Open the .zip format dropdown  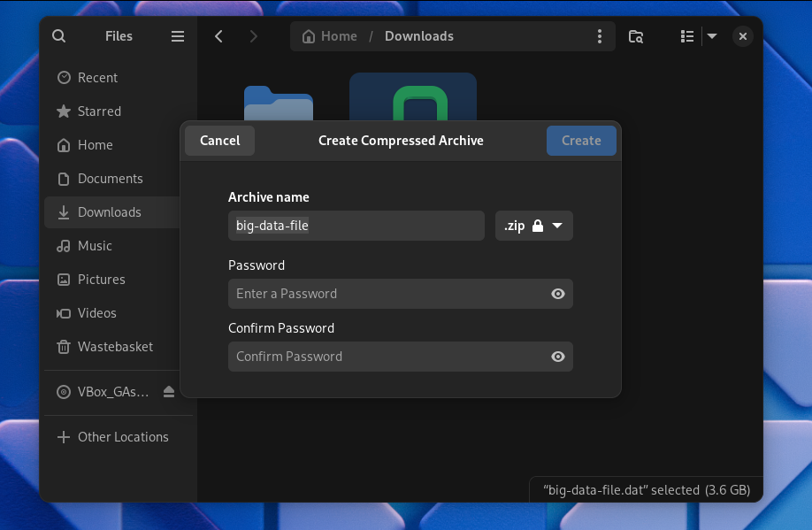point(534,226)
